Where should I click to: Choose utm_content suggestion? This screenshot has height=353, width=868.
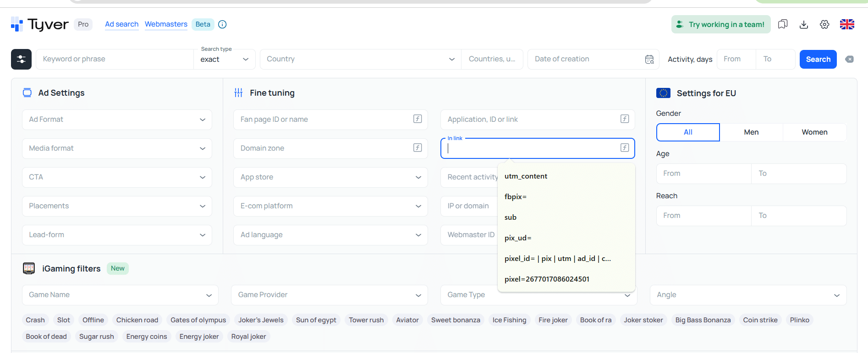[566, 176]
